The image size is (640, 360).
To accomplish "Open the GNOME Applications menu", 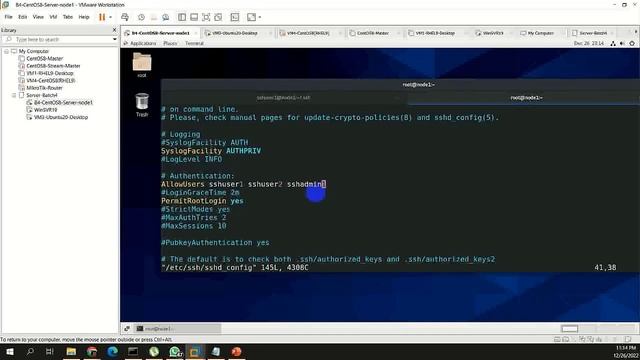I will coord(143,43).
